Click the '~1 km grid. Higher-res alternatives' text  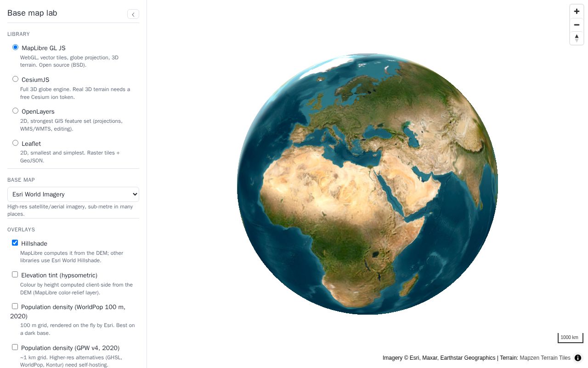(71, 361)
